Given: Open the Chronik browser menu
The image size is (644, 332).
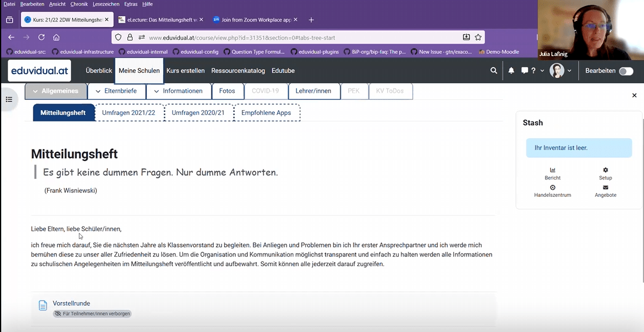Looking at the screenshot, I should (79, 4).
